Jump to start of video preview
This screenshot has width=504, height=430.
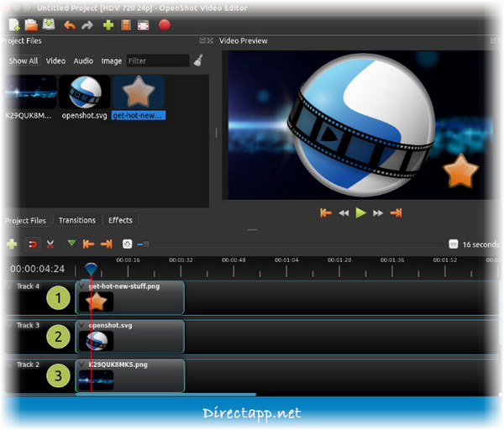[326, 213]
